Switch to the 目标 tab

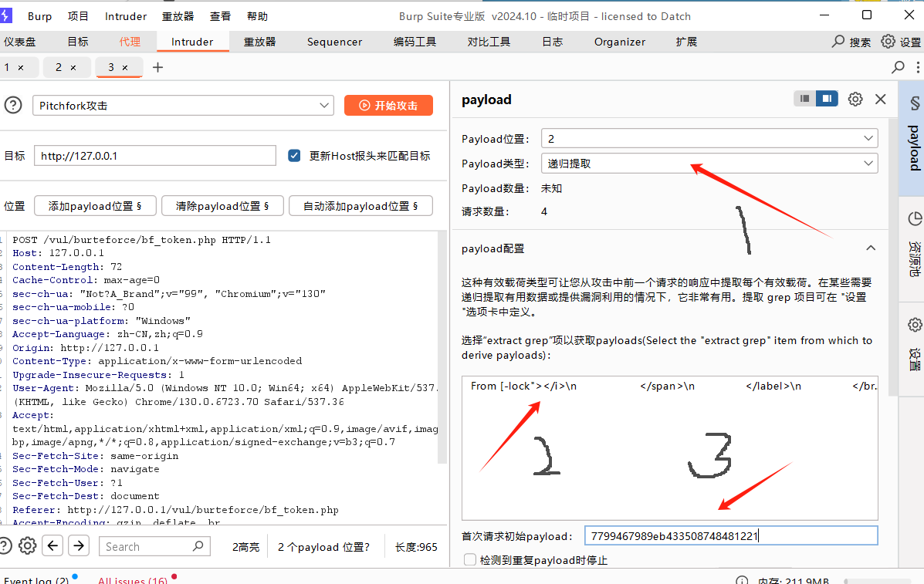click(x=78, y=42)
